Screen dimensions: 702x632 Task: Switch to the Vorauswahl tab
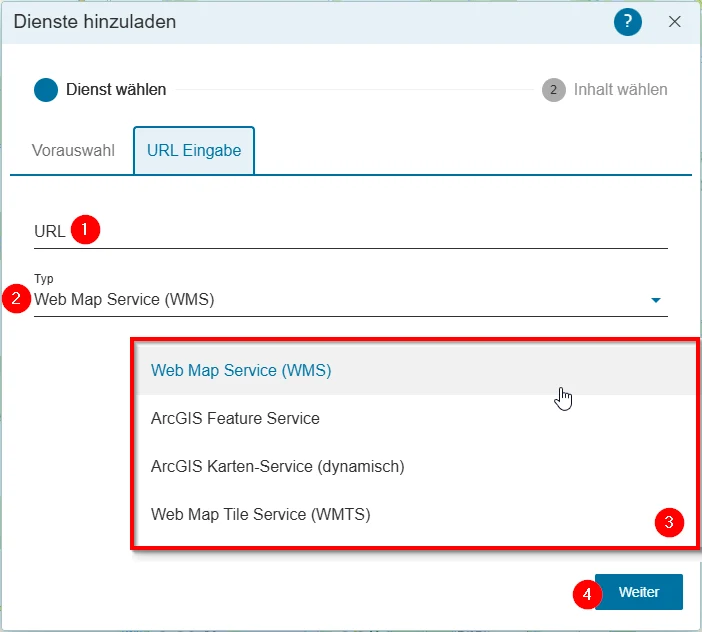click(x=73, y=150)
